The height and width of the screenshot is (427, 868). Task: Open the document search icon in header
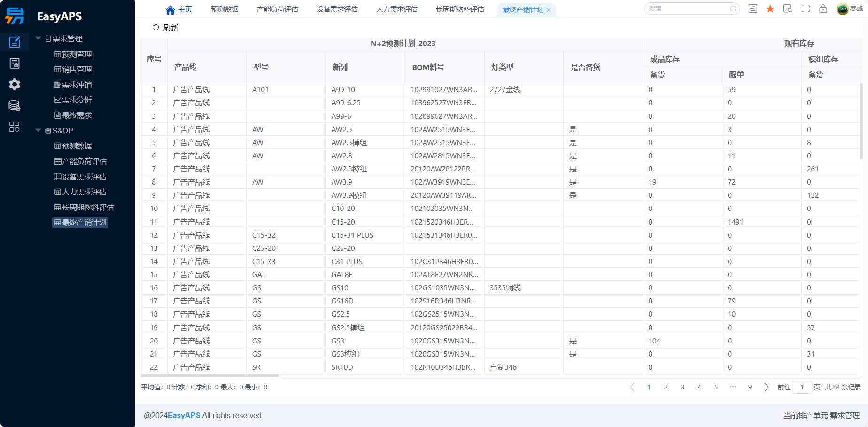(788, 9)
